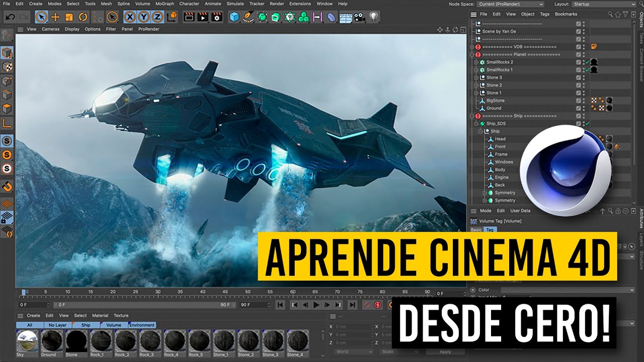Toggle green enable checkmark for Ship_SDS
The height and width of the screenshot is (362, 644).
pyautogui.click(x=587, y=124)
